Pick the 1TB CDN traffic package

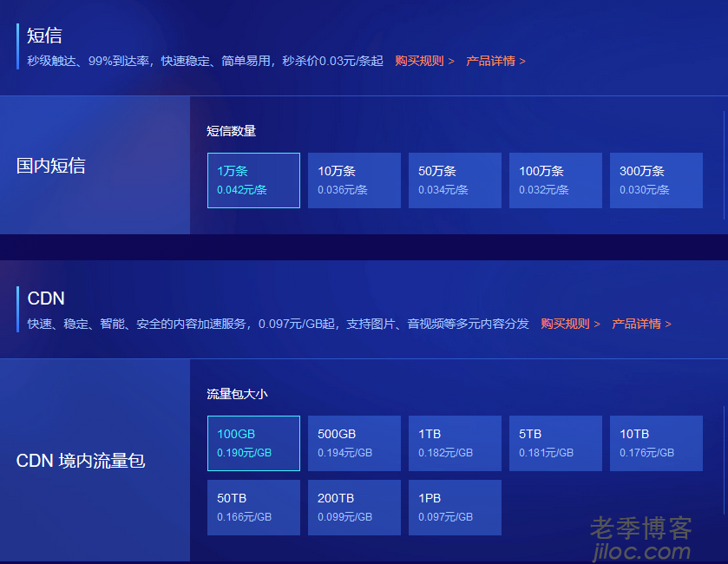coord(455,443)
